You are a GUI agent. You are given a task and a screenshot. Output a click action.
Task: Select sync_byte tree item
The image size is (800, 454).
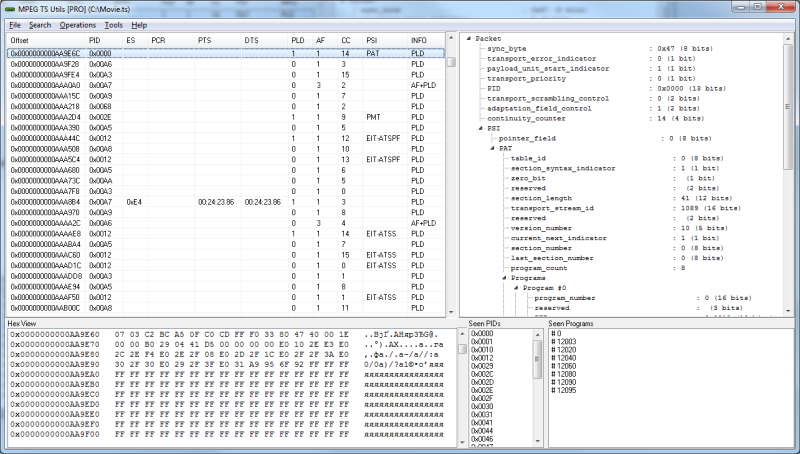tap(506, 48)
